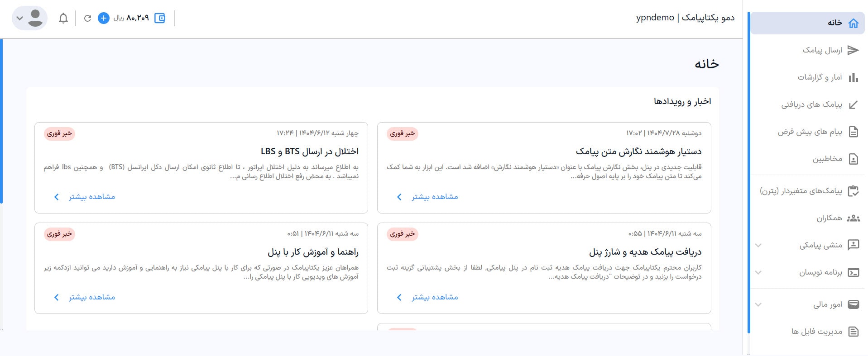Open the user profile avatar dropdown

[29, 18]
